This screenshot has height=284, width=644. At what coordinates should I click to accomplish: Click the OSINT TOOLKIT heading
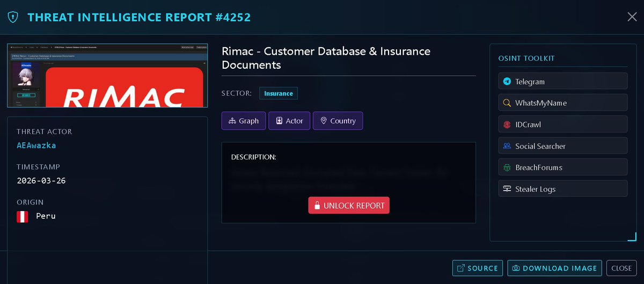(x=526, y=59)
